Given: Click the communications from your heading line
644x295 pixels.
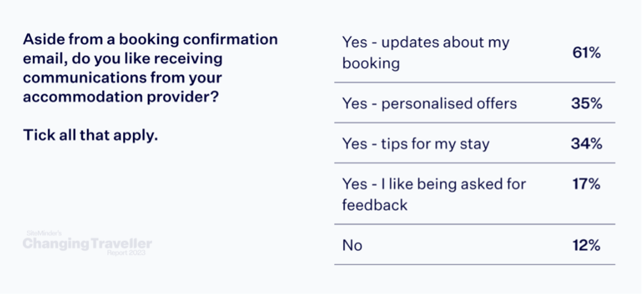Looking at the screenshot, I should tap(123, 78).
